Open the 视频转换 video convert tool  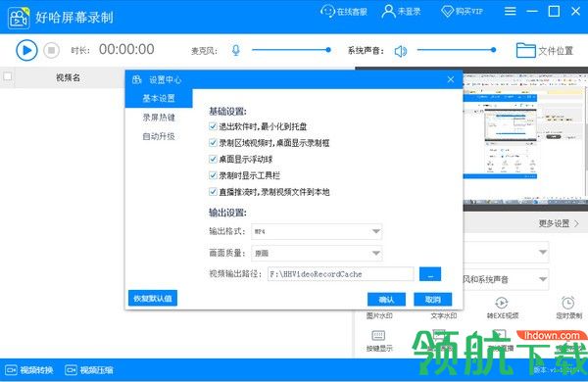pos(29,370)
